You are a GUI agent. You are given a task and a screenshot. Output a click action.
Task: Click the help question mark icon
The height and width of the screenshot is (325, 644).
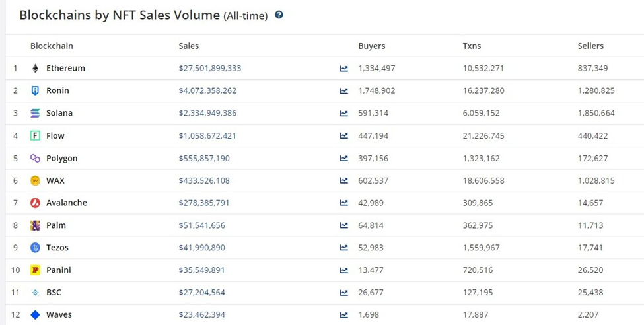[x=279, y=15]
